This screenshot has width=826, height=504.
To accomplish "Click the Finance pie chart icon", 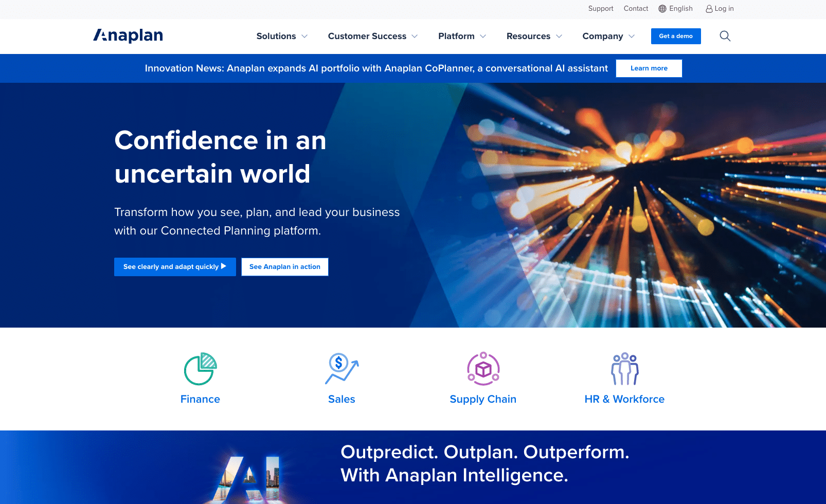I will 200,369.
